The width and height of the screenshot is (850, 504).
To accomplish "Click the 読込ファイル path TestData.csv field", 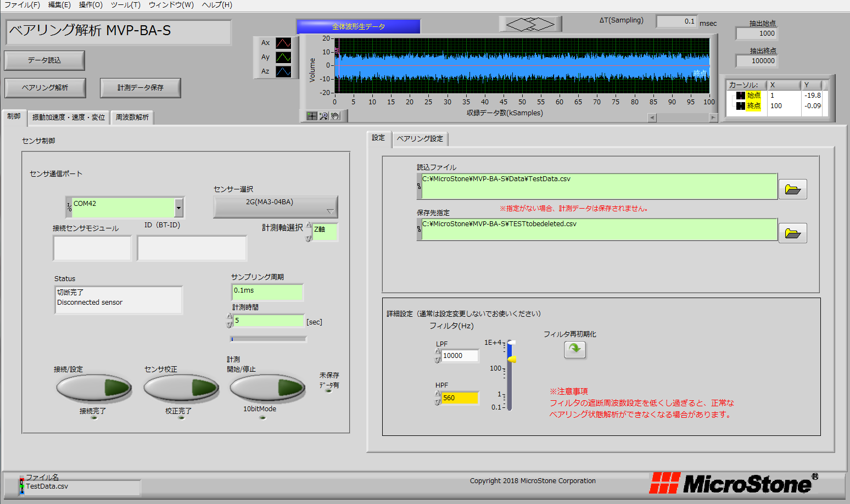I will pyautogui.click(x=599, y=186).
